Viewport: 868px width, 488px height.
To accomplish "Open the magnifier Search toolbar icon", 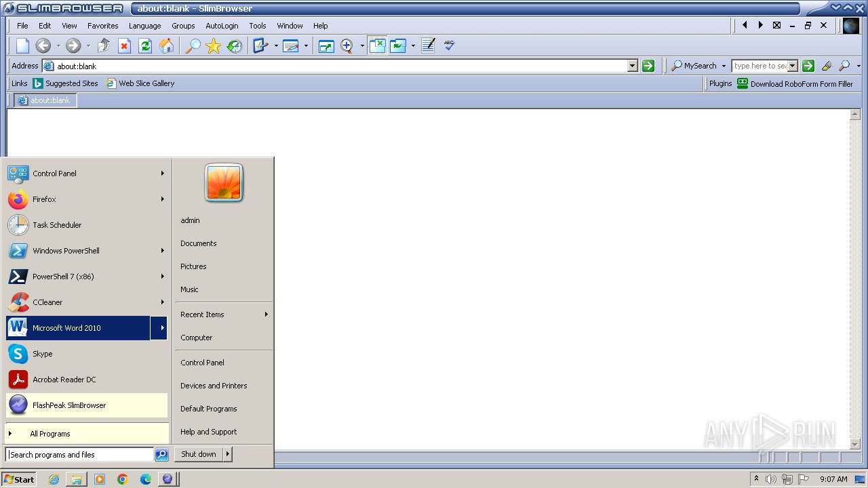I will 193,45.
